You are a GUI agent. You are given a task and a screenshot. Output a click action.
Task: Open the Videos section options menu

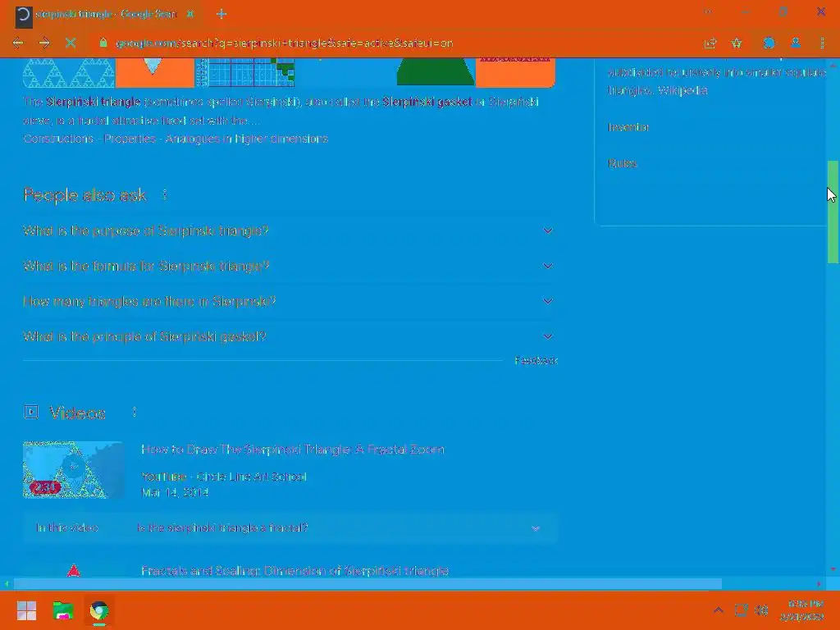[134, 412]
